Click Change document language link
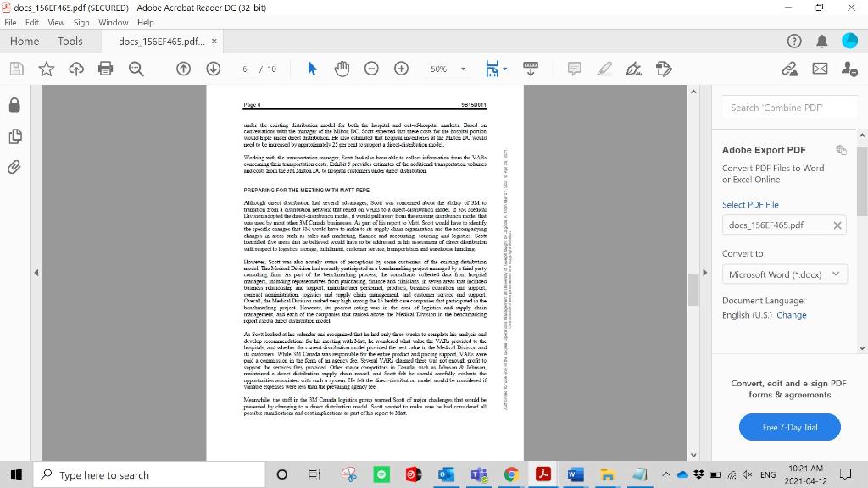Screen dimensions: 868x488 point(792,315)
